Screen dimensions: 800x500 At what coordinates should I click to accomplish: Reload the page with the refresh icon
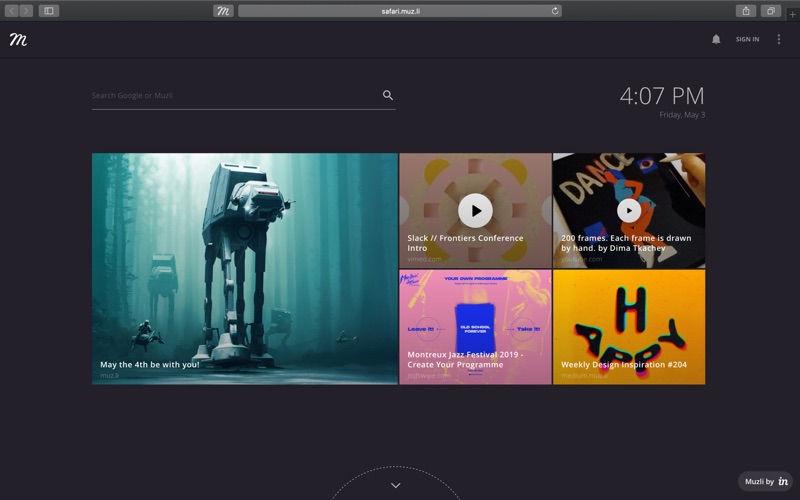point(555,11)
